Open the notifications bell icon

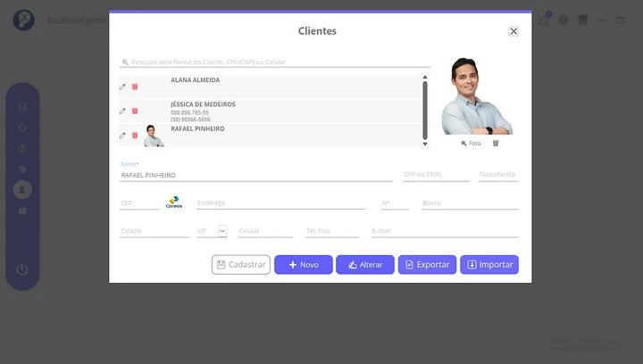[544, 20]
